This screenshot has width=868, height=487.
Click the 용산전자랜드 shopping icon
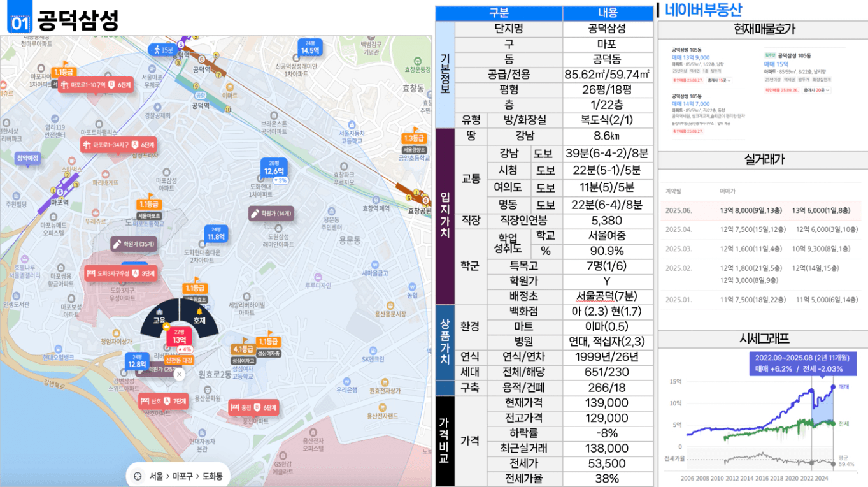382,407
